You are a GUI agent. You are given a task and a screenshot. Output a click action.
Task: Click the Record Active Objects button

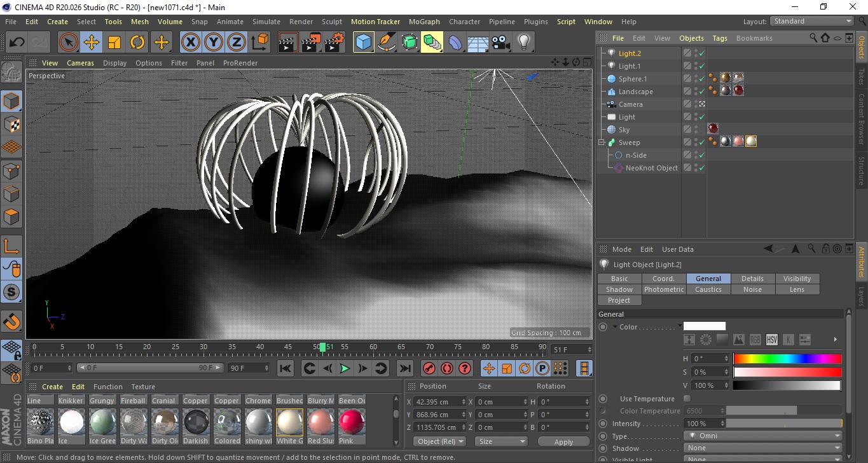click(429, 368)
